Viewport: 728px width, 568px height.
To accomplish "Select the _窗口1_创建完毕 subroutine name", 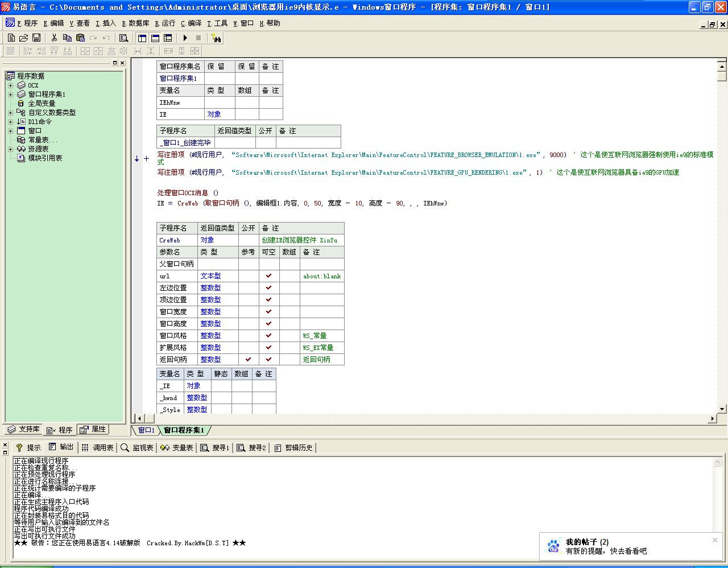I will (185, 143).
